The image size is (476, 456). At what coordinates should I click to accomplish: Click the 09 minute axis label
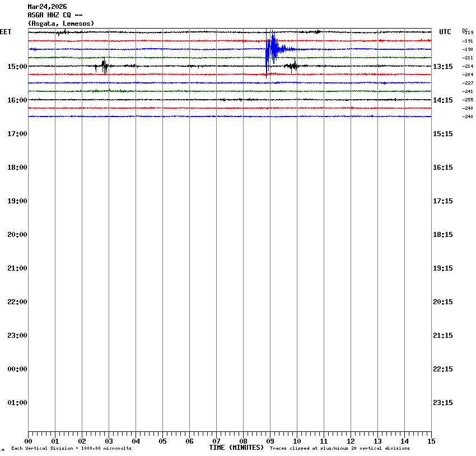270,441
